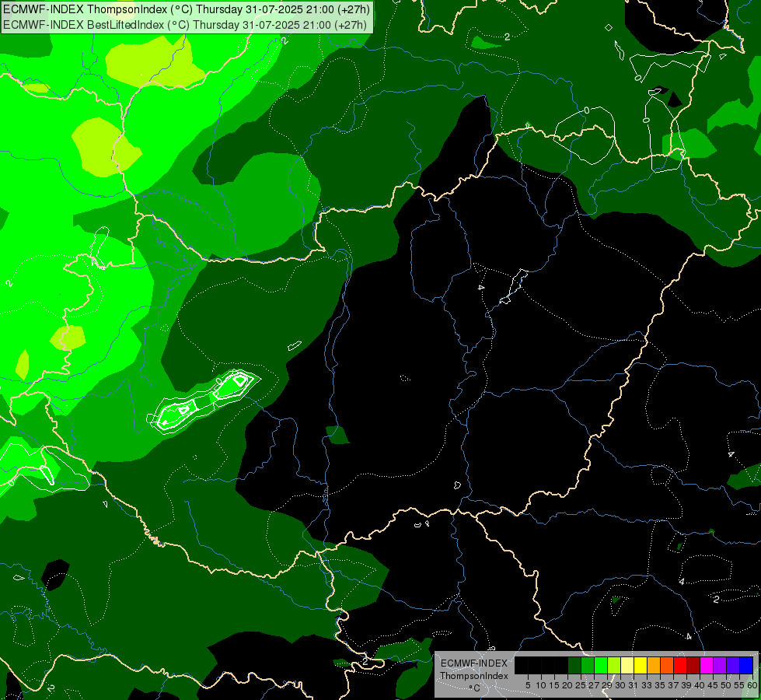Click the legend tick value 37
Viewport: 761px width, 700px height.
[x=674, y=685]
